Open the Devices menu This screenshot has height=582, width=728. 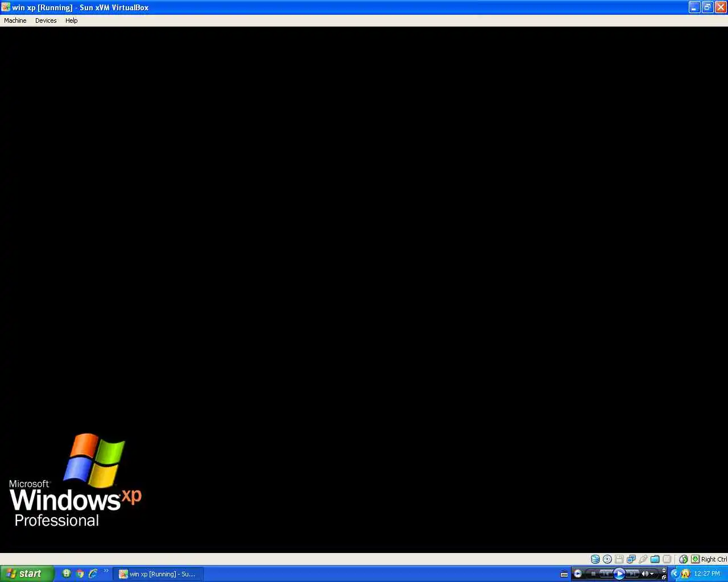coord(45,20)
